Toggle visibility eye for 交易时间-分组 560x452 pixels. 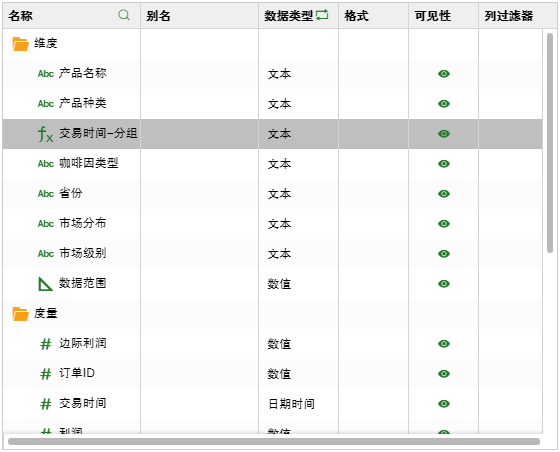[444, 134]
